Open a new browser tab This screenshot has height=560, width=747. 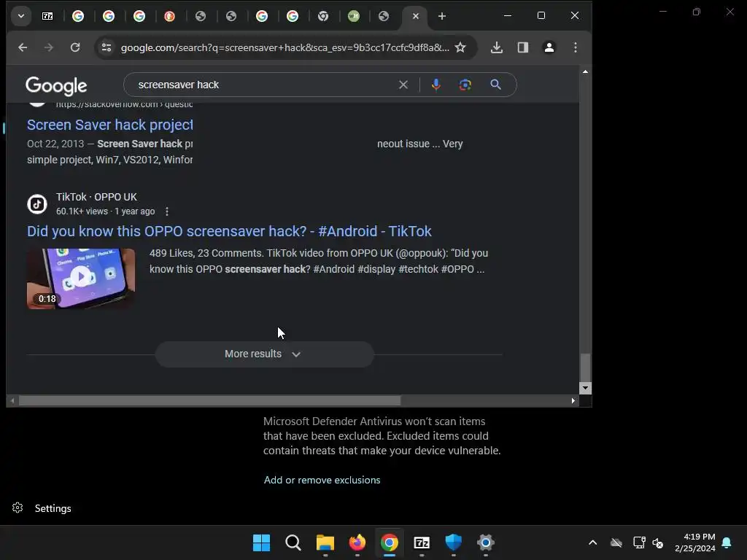coord(441,16)
